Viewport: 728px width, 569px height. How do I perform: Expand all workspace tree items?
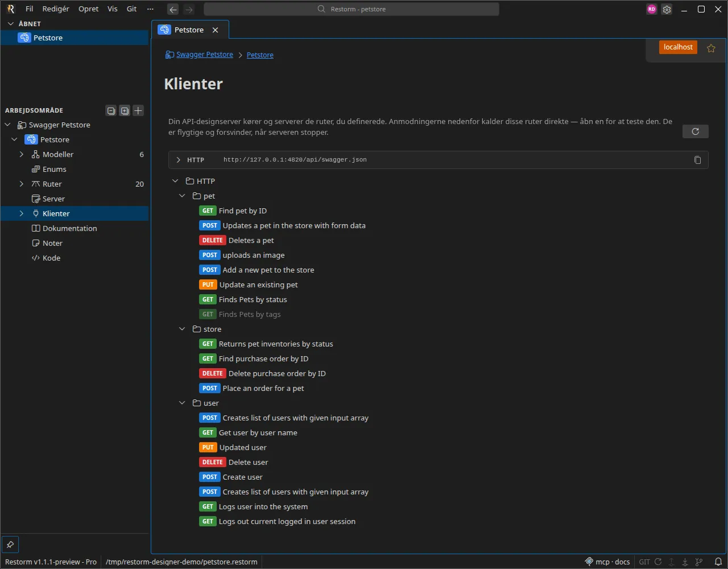point(125,110)
